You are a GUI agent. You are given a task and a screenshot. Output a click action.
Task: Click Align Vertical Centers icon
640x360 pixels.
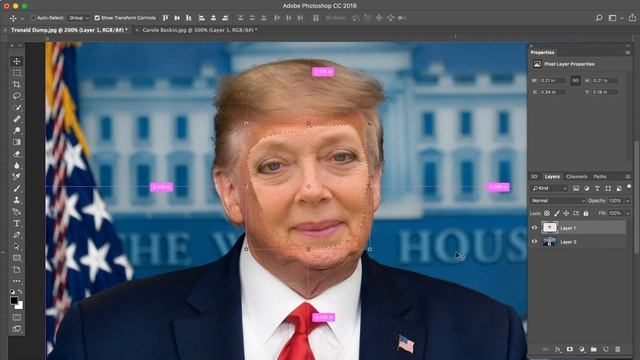[x=177, y=18]
